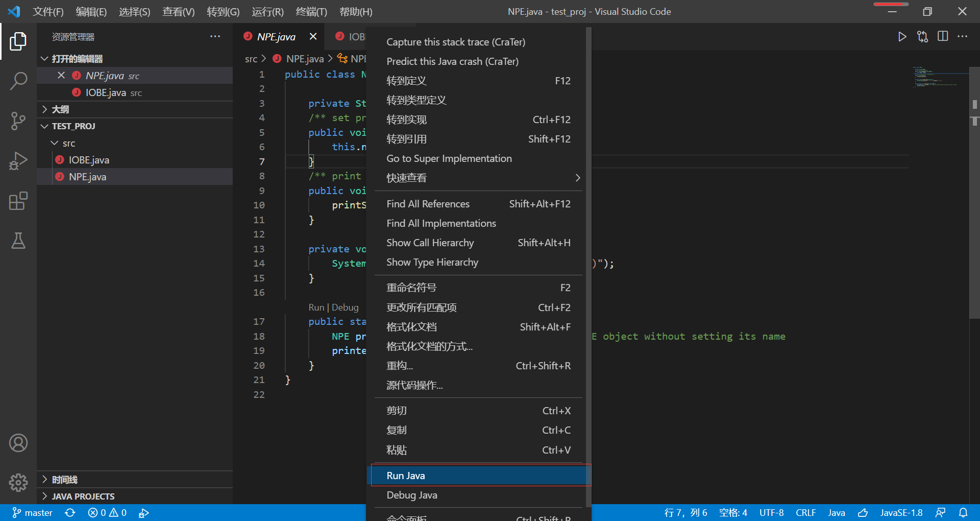
Task: Click the debug launch icon in status bar
Action: (144, 513)
